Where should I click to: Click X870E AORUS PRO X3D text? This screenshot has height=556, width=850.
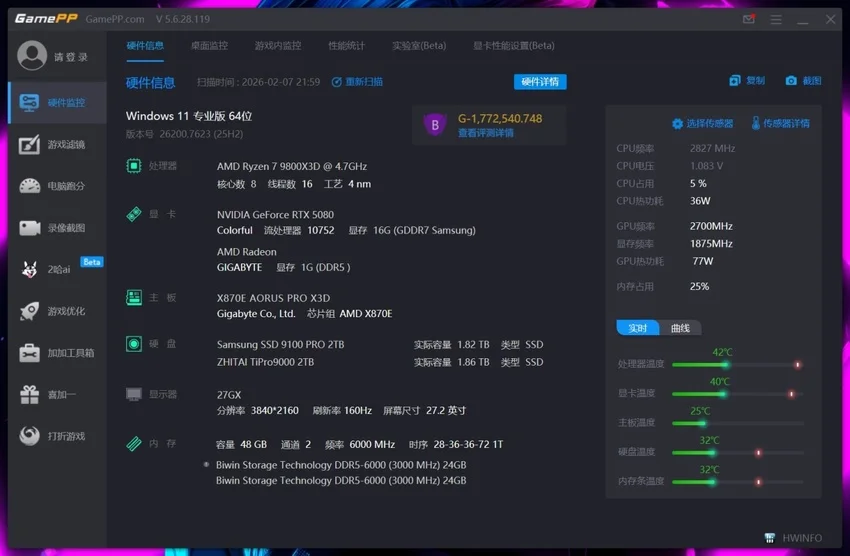[273, 298]
